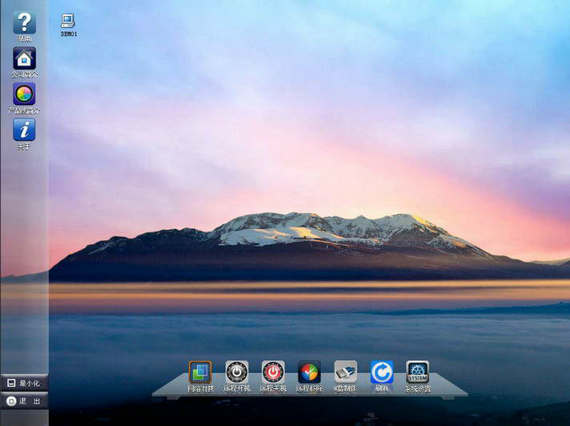Click the label under SYSTEM gear icon

[x=418, y=389]
